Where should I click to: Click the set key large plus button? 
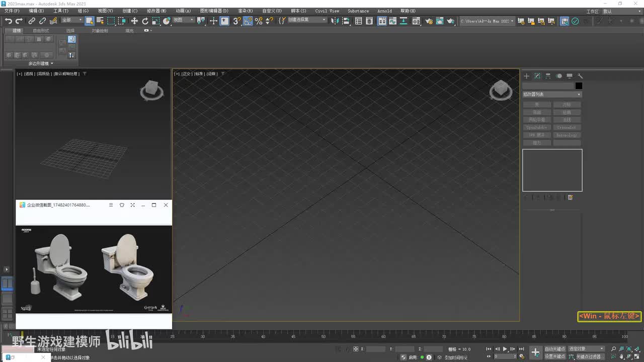point(535,352)
